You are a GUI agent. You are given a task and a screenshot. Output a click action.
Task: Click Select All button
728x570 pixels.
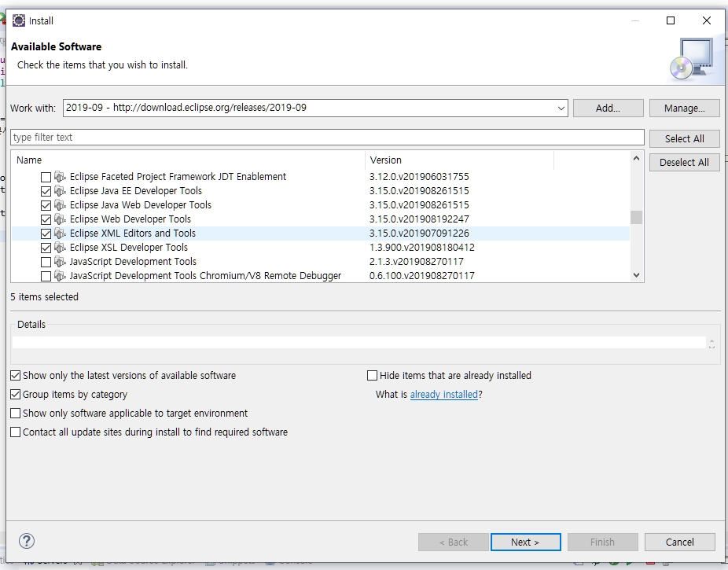click(684, 139)
